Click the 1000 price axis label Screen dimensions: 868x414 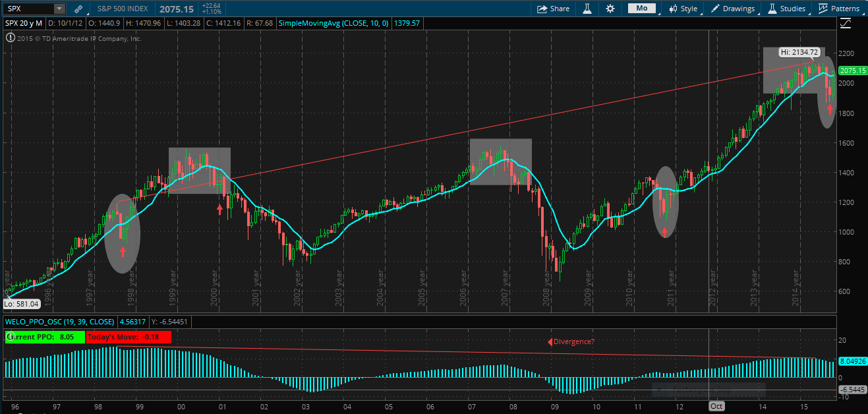click(848, 232)
